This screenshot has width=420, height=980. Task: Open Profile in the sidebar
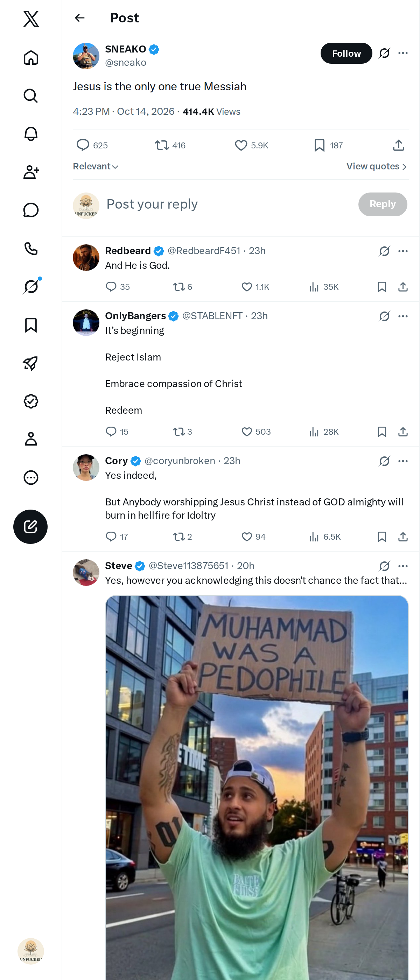click(31, 439)
